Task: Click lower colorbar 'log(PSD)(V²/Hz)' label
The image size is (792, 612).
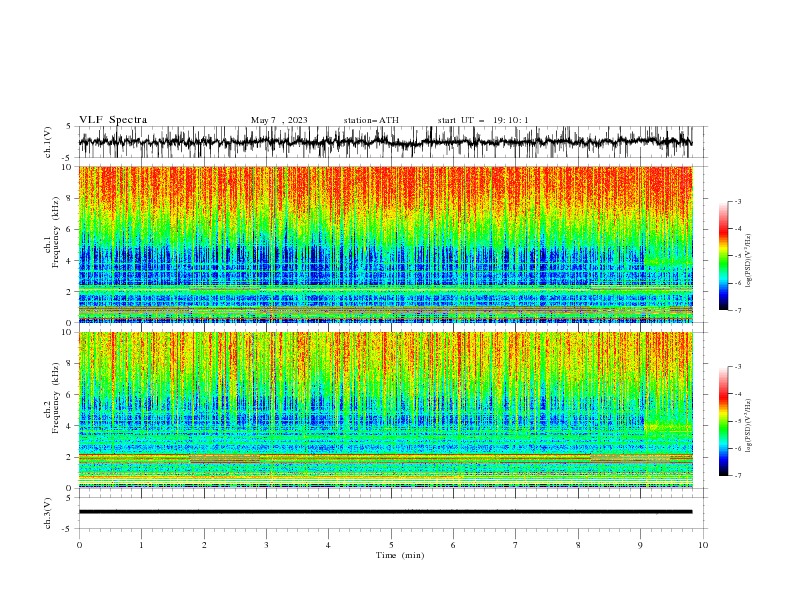Action: (x=749, y=426)
